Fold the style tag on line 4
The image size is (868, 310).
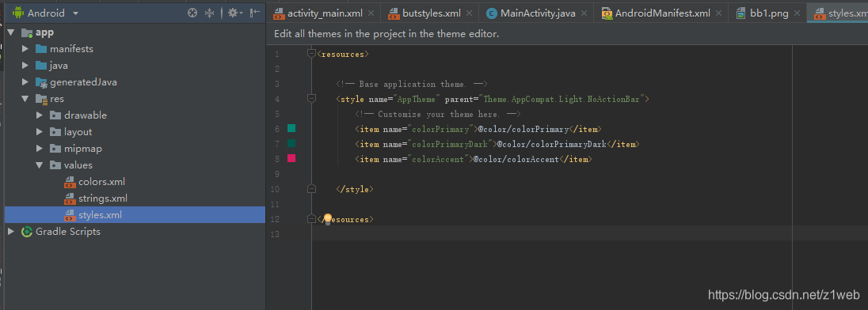pyautogui.click(x=311, y=98)
